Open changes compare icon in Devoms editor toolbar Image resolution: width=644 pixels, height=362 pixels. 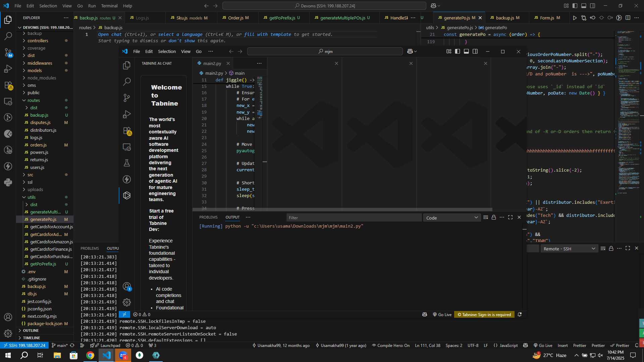click(x=584, y=18)
